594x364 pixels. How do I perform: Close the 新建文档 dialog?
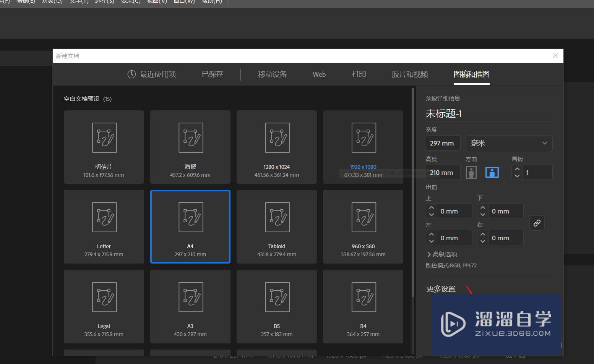coord(555,56)
